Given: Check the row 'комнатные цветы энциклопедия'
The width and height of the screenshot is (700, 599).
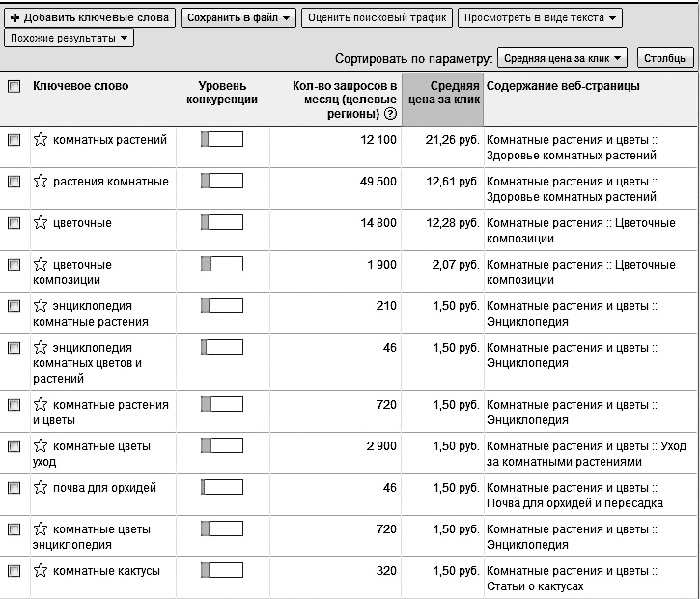Looking at the screenshot, I should point(14,529).
